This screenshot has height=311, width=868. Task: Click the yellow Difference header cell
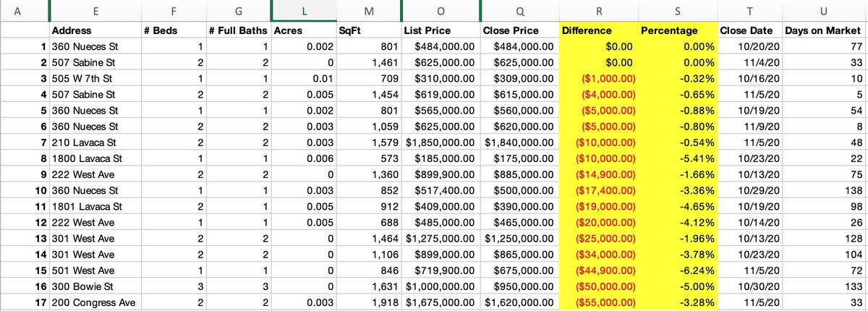[x=598, y=30]
